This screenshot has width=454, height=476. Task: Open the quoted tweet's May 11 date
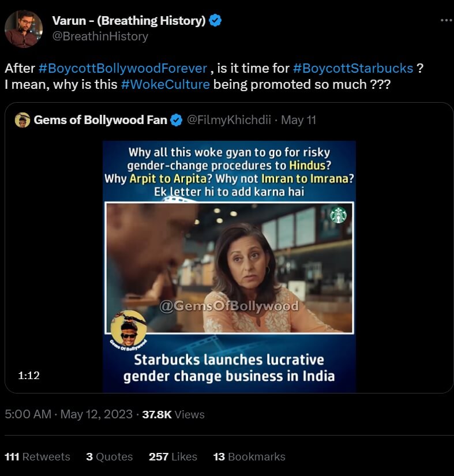coord(298,120)
